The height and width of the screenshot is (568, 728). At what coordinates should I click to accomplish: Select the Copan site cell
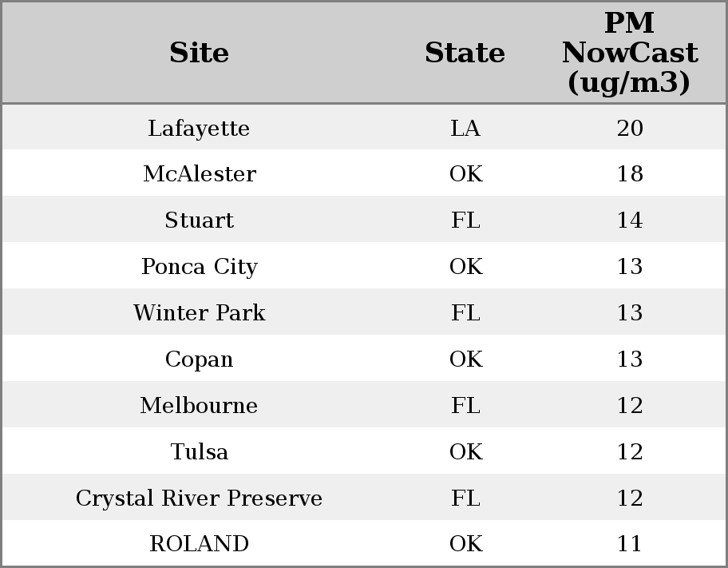[199, 359]
